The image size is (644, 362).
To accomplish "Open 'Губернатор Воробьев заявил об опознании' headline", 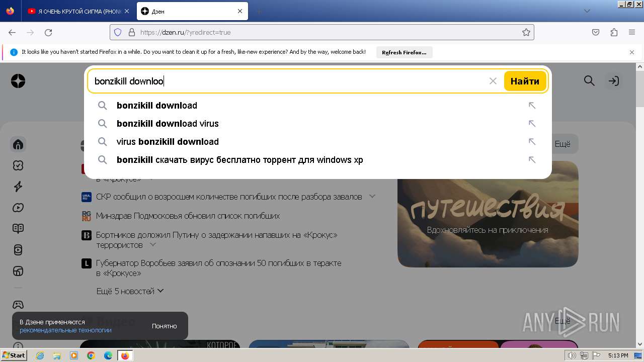I will point(219,268).
